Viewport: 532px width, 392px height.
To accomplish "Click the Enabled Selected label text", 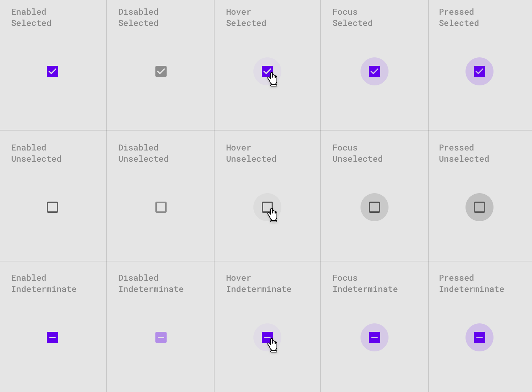I will (31, 17).
